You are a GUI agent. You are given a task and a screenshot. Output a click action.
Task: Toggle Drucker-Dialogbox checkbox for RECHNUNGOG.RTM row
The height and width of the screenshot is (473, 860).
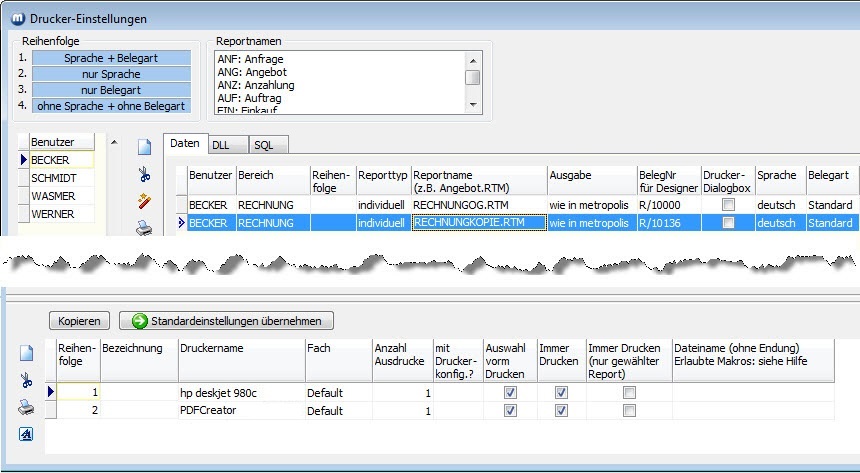coord(728,204)
